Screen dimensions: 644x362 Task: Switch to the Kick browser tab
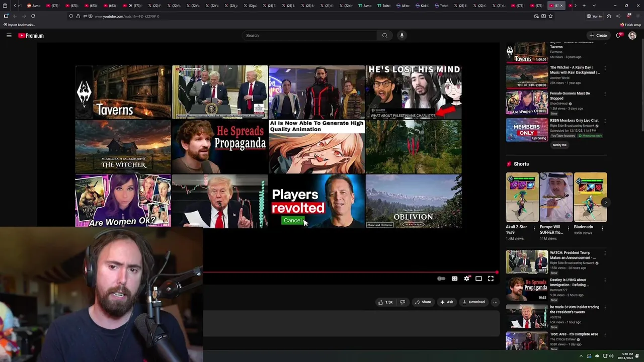(x=423, y=6)
